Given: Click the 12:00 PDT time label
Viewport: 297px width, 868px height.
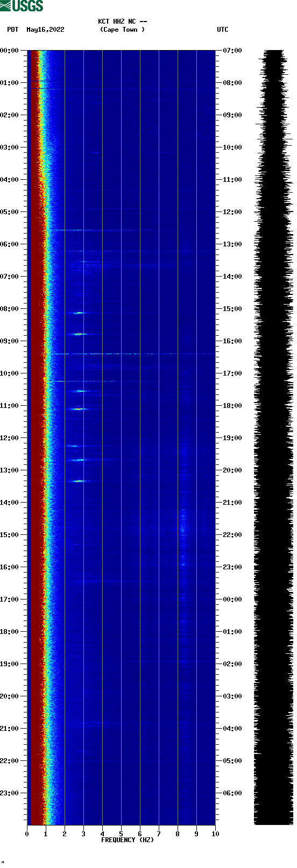Looking at the screenshot, I should point(10,438).
